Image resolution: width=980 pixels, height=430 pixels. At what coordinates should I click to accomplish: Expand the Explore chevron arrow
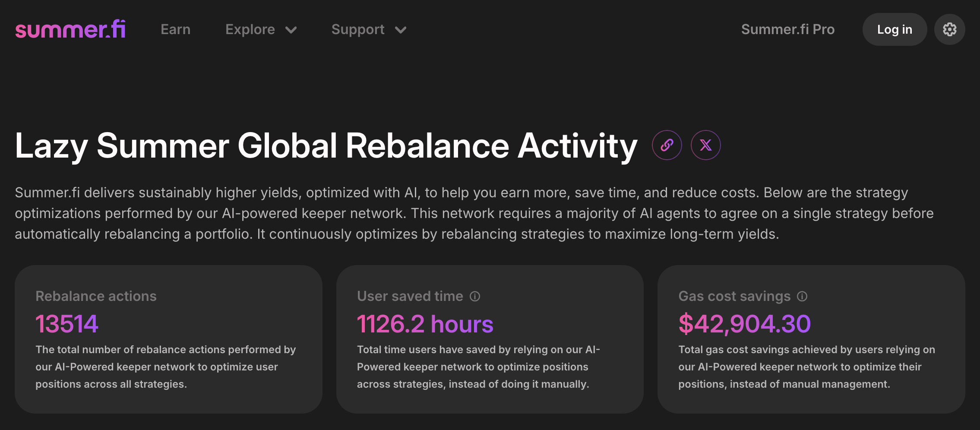pos(291,30)
